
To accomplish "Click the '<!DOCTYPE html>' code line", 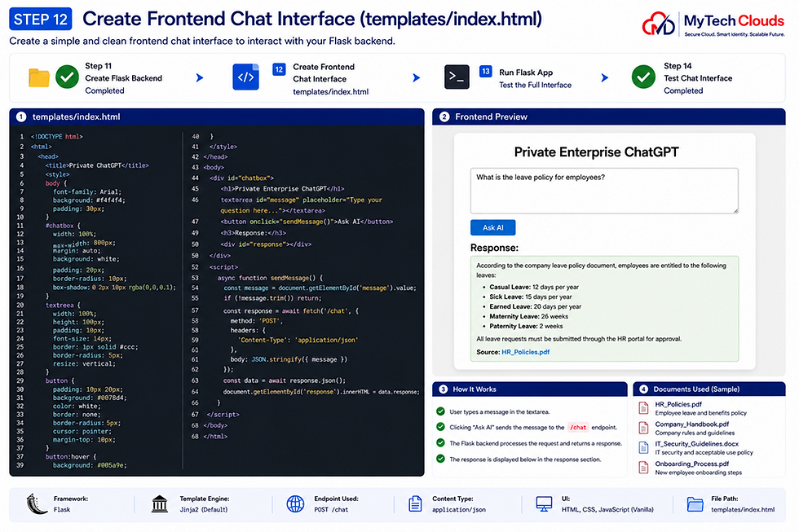I will (56, 136).
